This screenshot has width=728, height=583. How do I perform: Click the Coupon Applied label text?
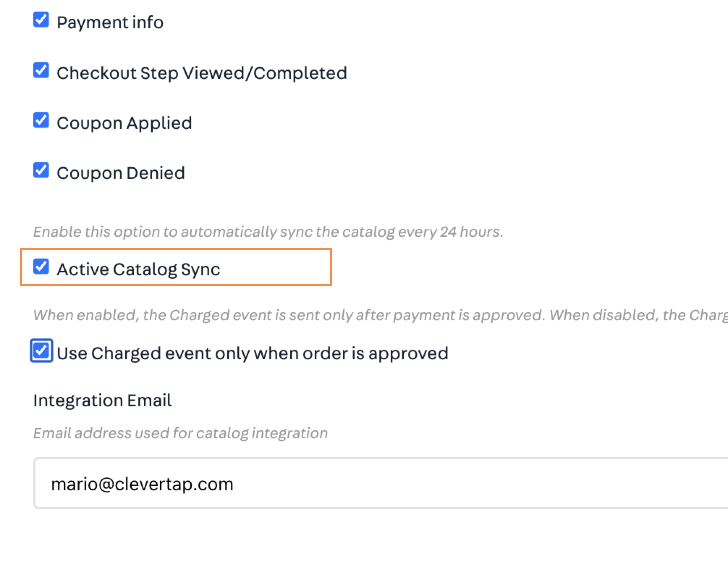pyautogui.click(x=124, y=123)
